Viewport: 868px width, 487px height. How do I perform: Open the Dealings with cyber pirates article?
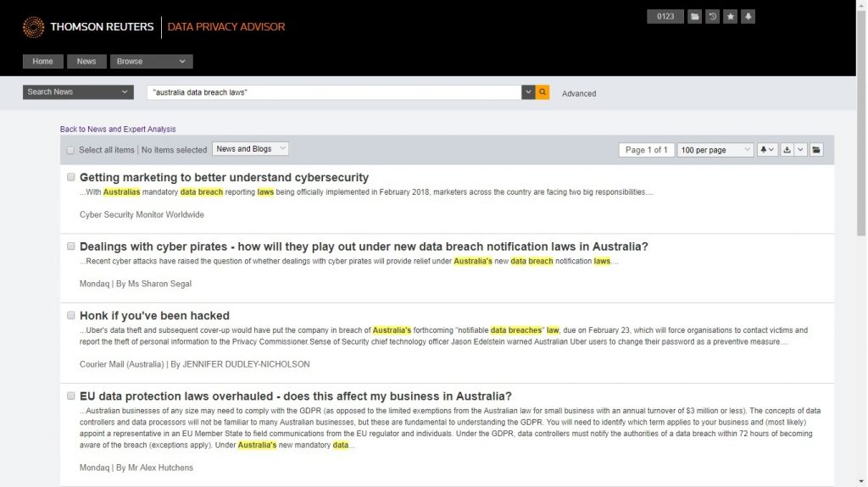click(x=364, y=246)
